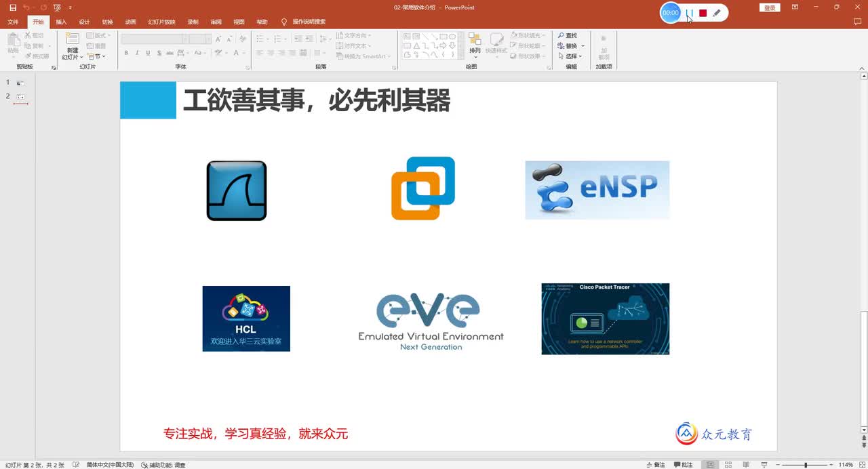868x469 pixels.
Task: Click the Wireshark shark fin logo
Action: click(237, 190)
